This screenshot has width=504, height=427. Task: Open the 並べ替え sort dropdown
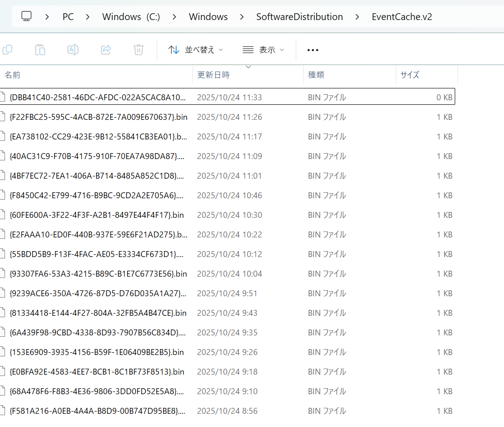pyautogui.click(x=195, y=50)
